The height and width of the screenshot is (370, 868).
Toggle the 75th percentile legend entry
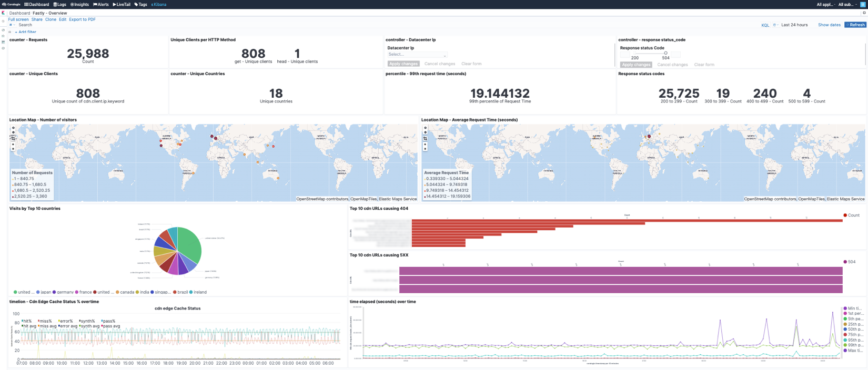tap(853, 334)
